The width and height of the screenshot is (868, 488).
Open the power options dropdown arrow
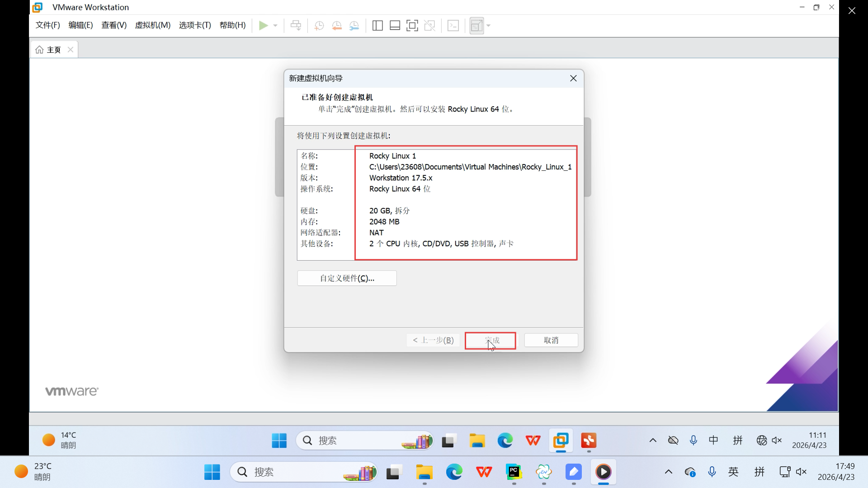tap(275, 26)
